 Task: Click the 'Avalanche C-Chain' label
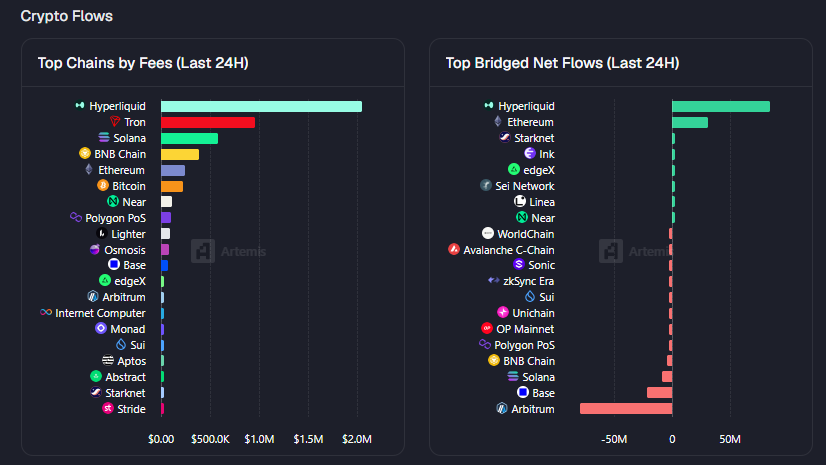coord(509,250)
